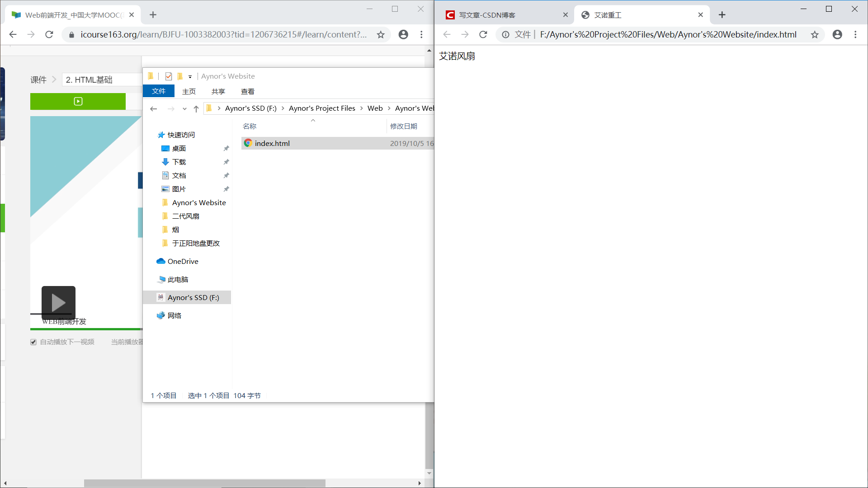
Task: Click Aynor's Project Files in the breadcrumb
Action: 322,108
